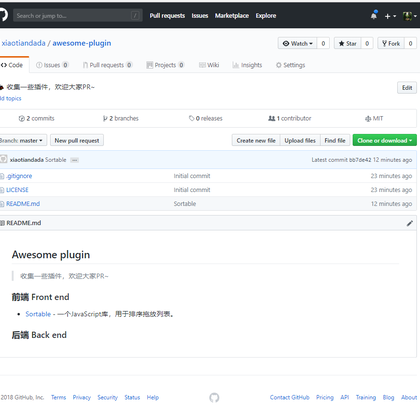
Task: Open Issues in top navigation bar
Action: pyautogui.click(x=200, y=16)
